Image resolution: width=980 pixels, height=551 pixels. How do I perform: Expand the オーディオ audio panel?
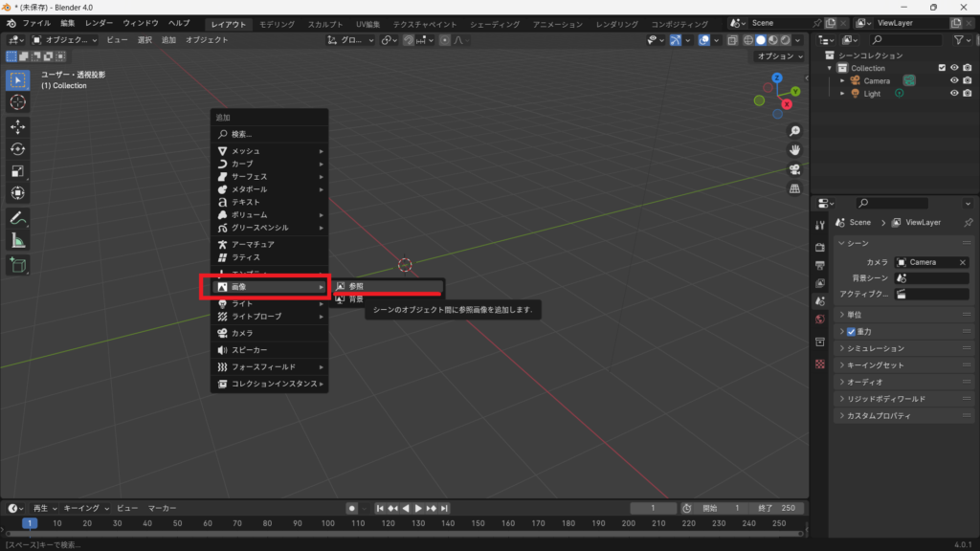(864, 382)
